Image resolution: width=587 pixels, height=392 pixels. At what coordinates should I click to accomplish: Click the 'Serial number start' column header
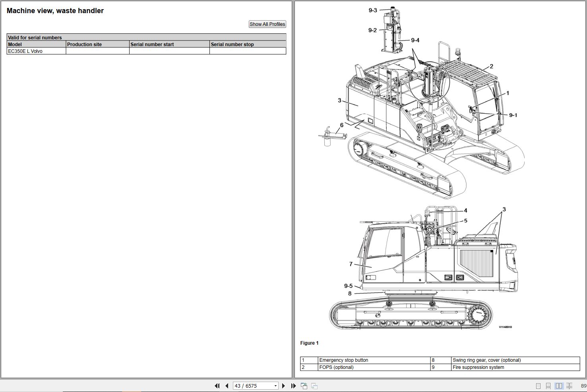point(169,44)
